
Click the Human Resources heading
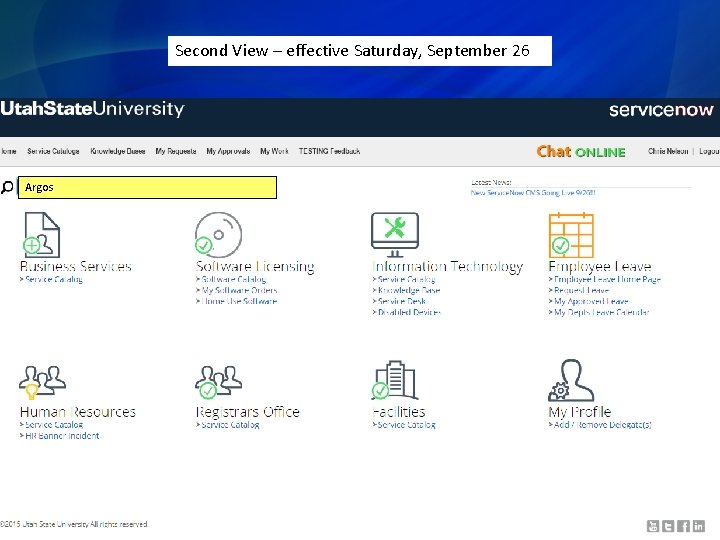tap(78, 412)
